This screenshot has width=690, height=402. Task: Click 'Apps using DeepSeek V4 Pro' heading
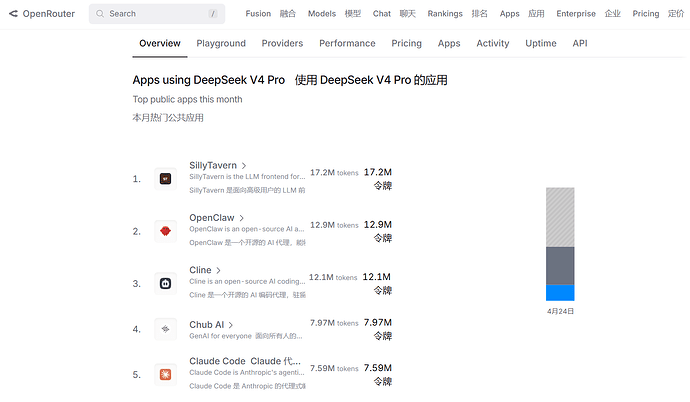click(x=209, y=80)
